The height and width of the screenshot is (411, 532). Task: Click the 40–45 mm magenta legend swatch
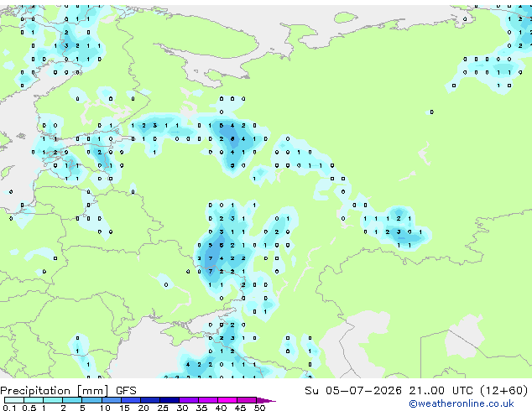coord(227,400)
